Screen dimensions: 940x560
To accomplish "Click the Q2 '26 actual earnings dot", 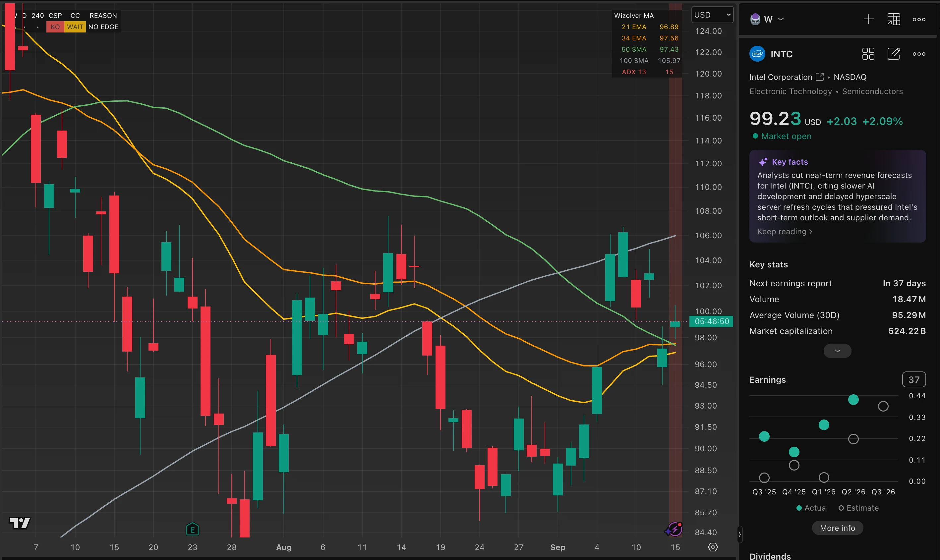I will [853, 400].
